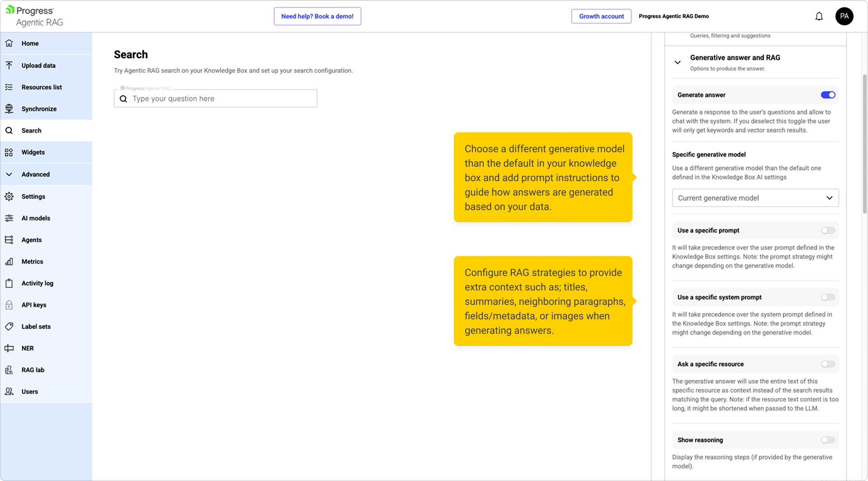Go to Resources list in the sidebar

click(x=42, y=87)
